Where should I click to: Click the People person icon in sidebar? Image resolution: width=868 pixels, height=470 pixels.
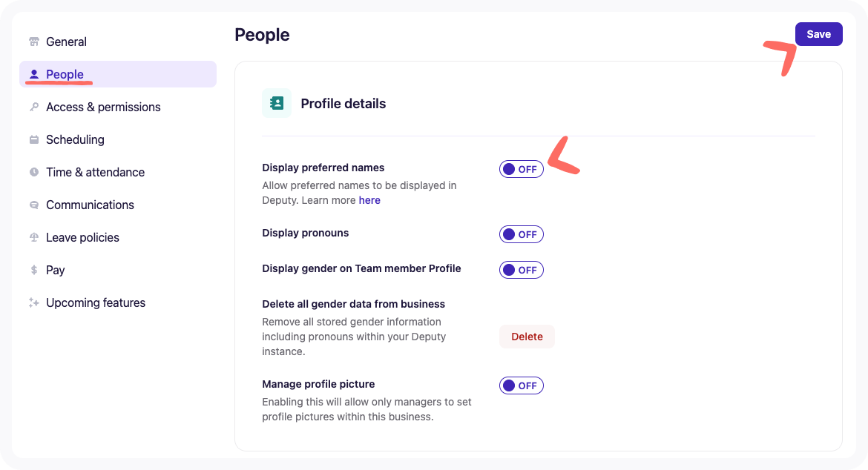(x=33, y=74)
